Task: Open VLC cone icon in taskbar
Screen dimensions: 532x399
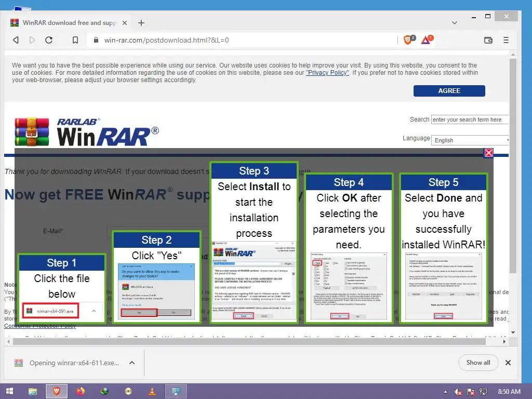Action: click(152, 391)
